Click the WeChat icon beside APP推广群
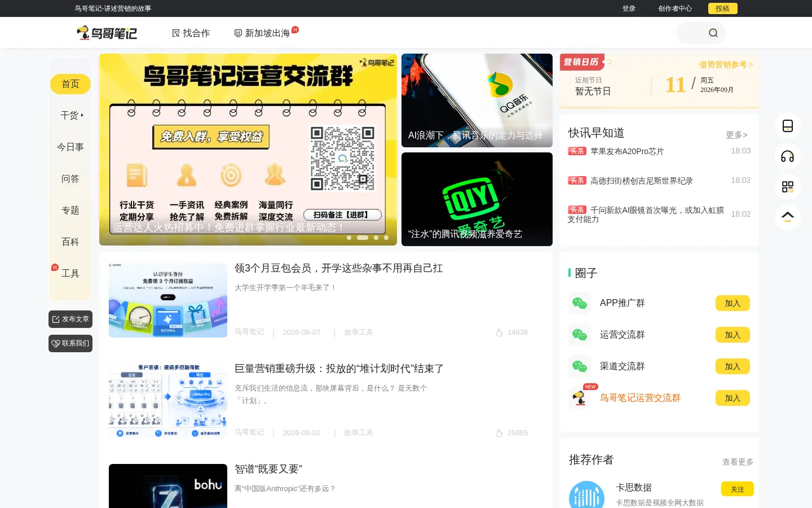Viewport: 812px width, 508px height. point(580,303)
